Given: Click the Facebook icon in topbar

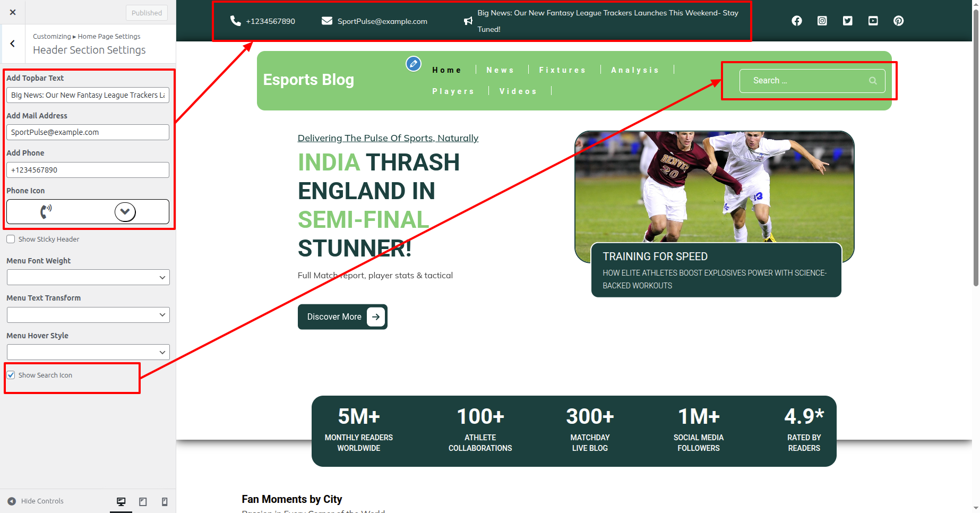Looking at the screenshot, I should coord(796,21).
